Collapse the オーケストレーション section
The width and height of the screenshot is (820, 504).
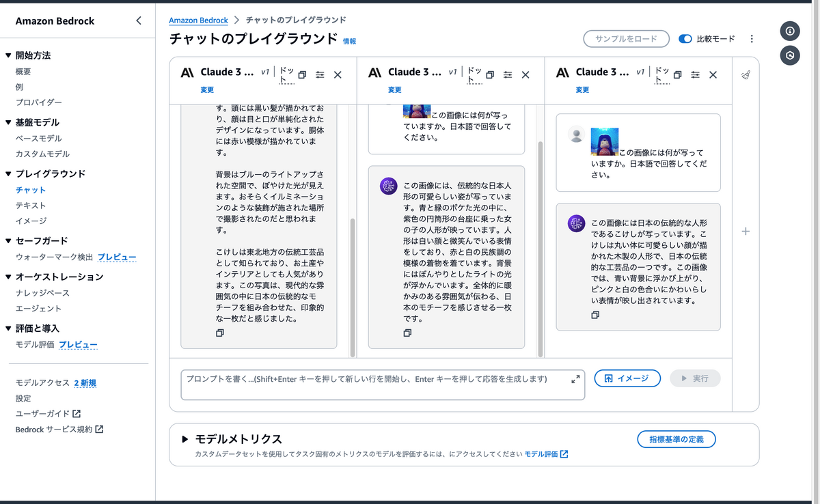[8, 277]
